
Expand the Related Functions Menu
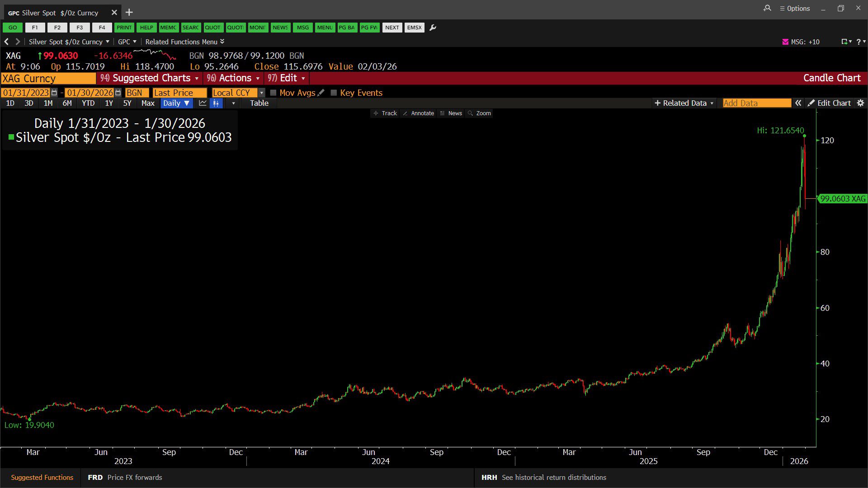pos(185,42)
